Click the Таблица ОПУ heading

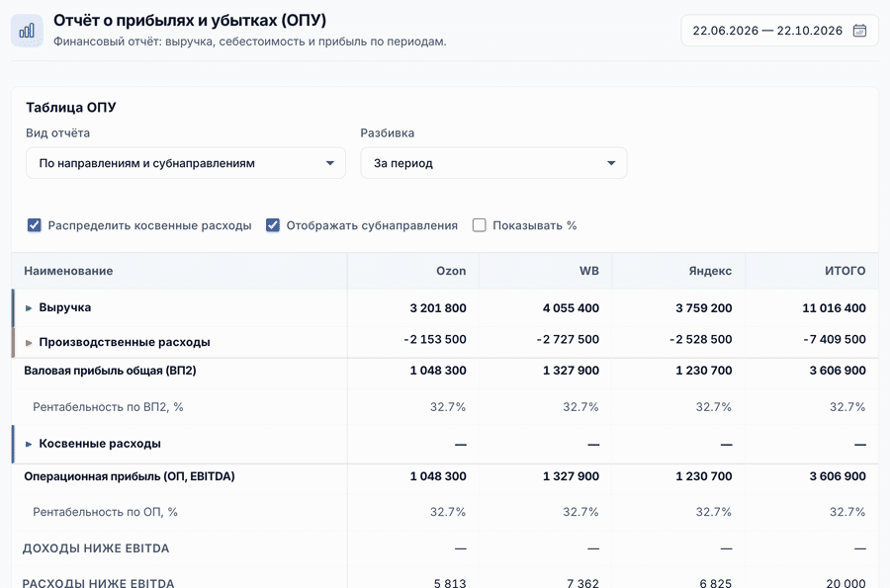click(71, 107)
